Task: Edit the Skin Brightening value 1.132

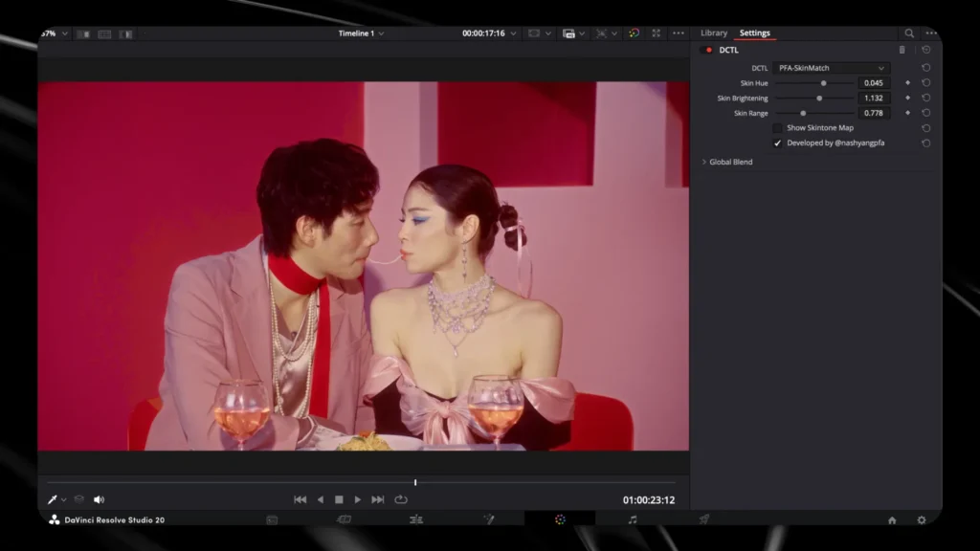Action: tap(873, 99)
